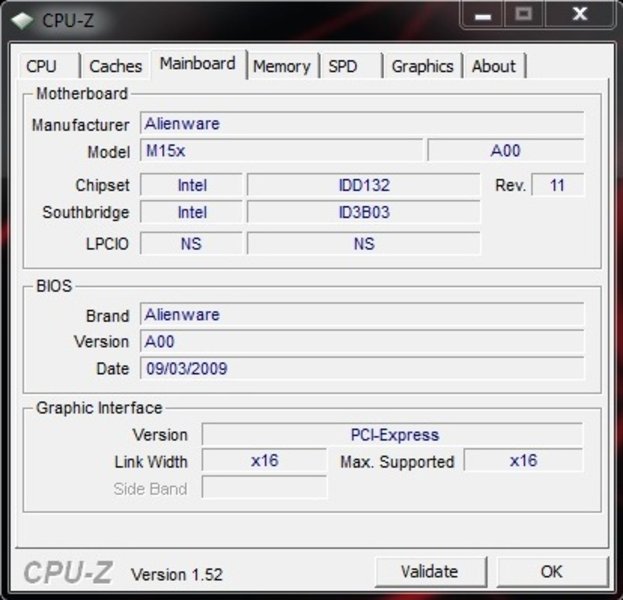623x600 pixels.
Task: Minimize the CPU-Z window
Action: (483, 15)
